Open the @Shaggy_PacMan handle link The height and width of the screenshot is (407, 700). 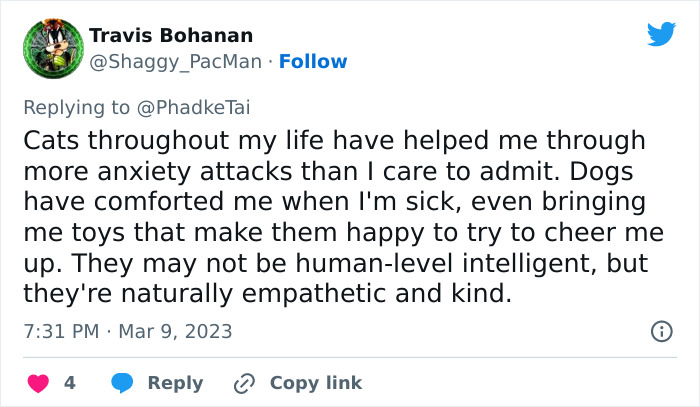click(176, 61)
